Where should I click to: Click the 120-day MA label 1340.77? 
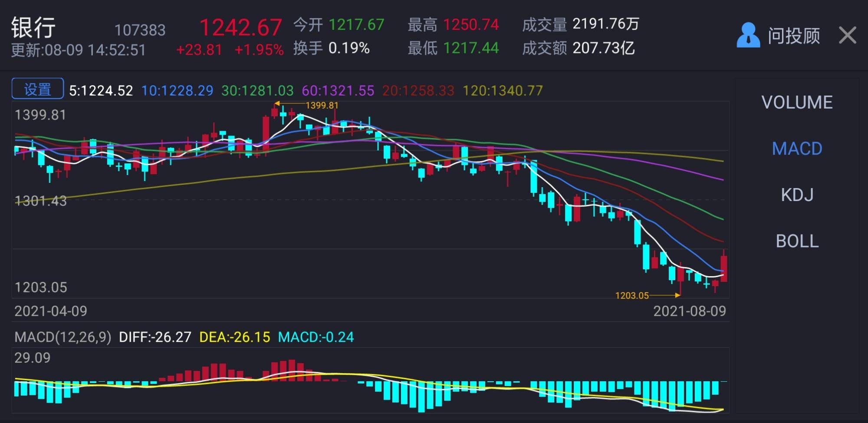click(503, 90)
